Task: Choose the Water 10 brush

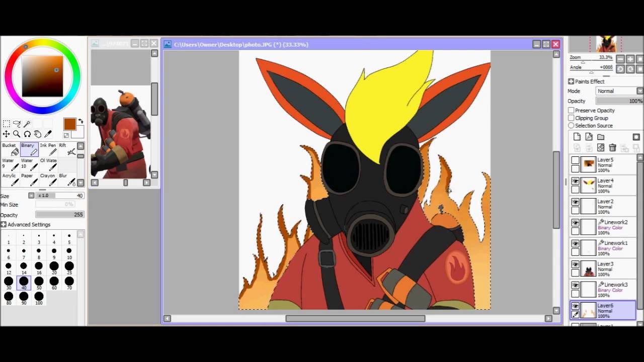Action: [x=30, y=164]
